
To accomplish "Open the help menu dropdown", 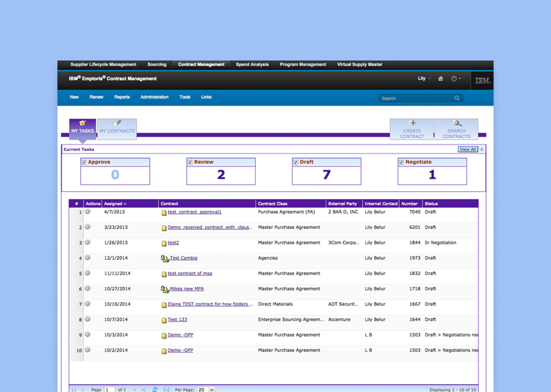I will 456,79.
